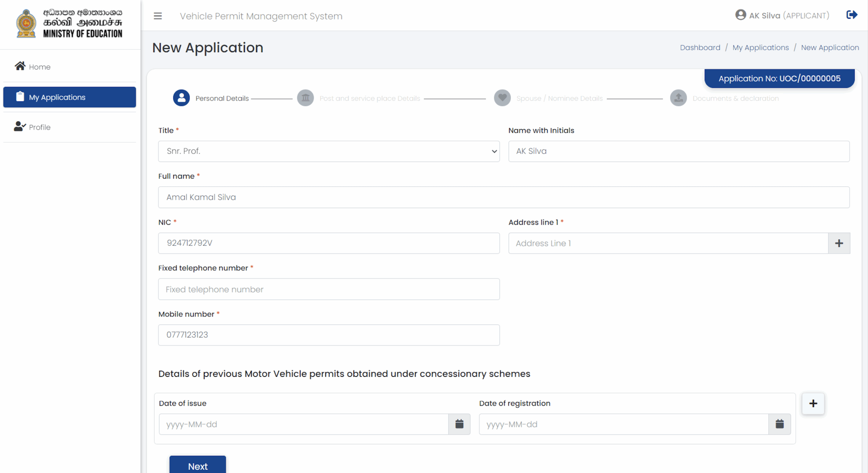Click into the Full name text field
Image resolution: width=868 pixels, height=473 pixels.
504,197
